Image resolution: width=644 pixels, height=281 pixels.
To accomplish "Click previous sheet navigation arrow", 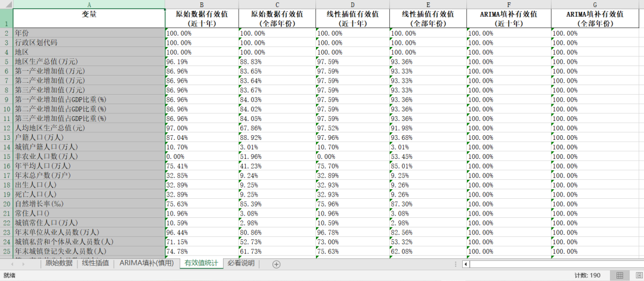I will coord(13,264).
